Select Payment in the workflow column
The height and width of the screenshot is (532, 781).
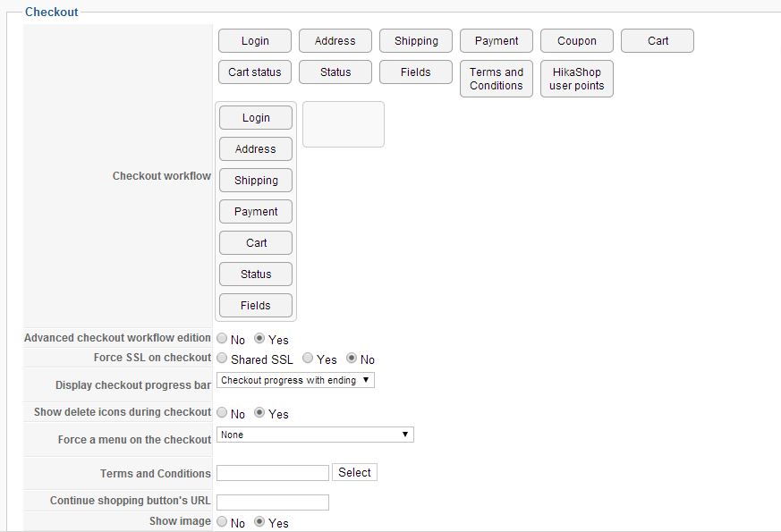256,212
